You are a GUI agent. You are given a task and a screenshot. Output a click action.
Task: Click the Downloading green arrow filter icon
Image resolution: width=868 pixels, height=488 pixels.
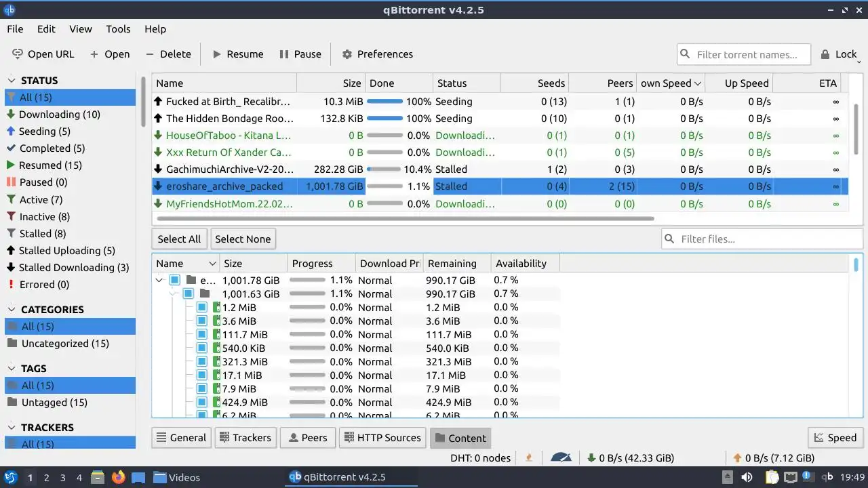[11, 115]
